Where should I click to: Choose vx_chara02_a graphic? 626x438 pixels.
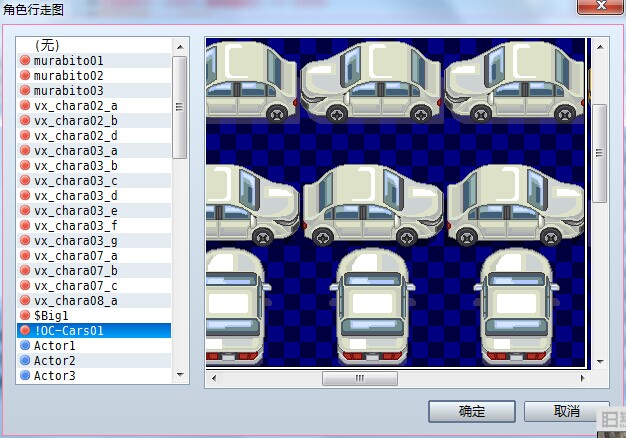click(x=94, y=105)
